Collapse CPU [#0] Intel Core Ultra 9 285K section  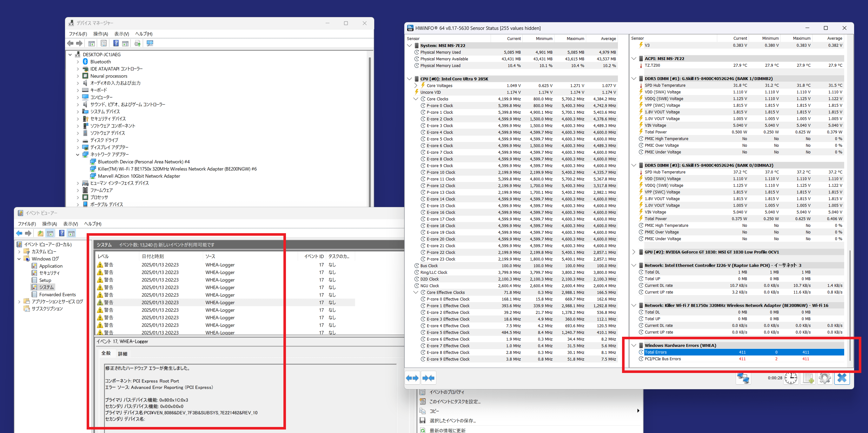click(409, 78)
